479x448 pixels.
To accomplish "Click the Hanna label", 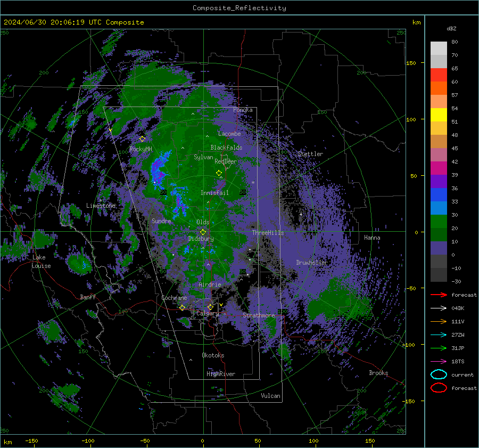I will click(x=372, y=238).
